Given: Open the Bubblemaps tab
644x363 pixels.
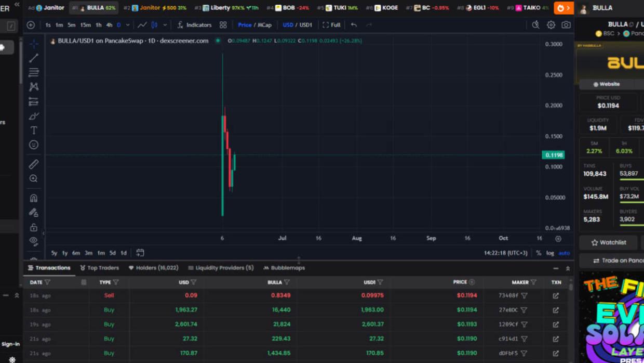Looking at the screenshot, I should click(284, 268).
